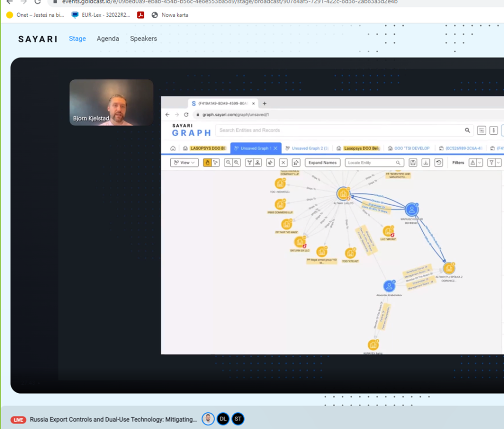The width and height of the screenshot is (504, 429).
Task: Open graph history with the clock icon
Action: 439,163
